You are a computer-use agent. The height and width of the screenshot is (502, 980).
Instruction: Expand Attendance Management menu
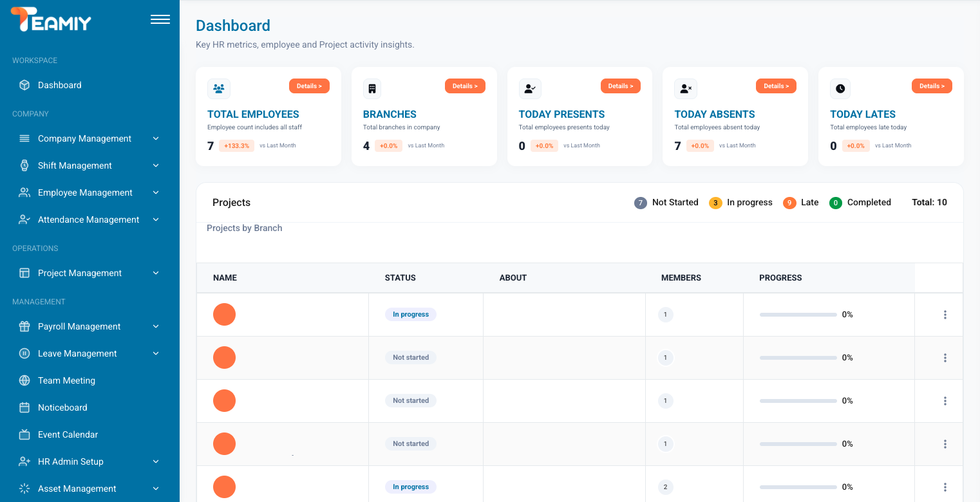pos(156,219)
